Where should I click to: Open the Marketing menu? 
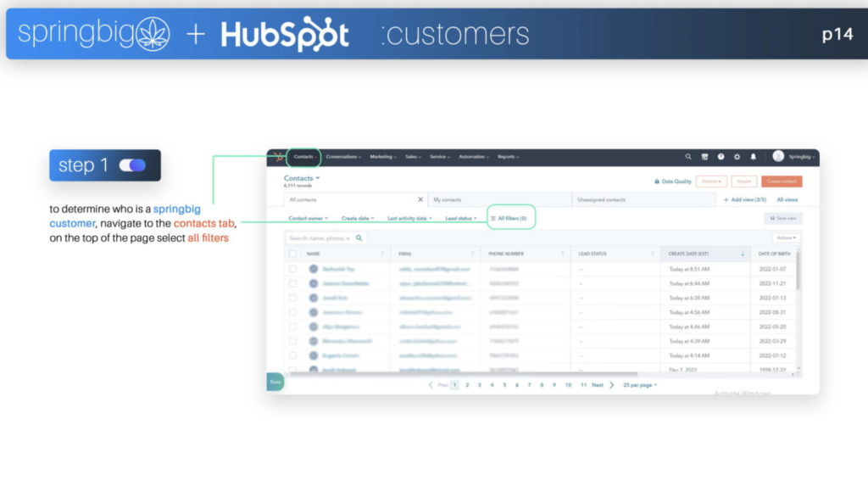[x=383, y=157]
